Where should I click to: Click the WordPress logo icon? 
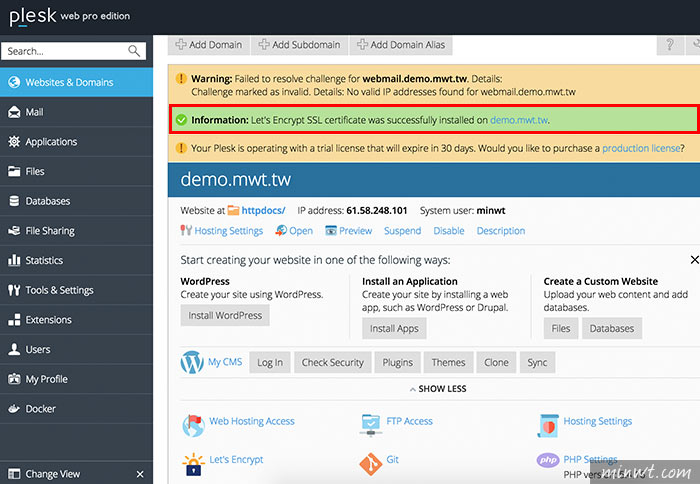pos(192,362)
